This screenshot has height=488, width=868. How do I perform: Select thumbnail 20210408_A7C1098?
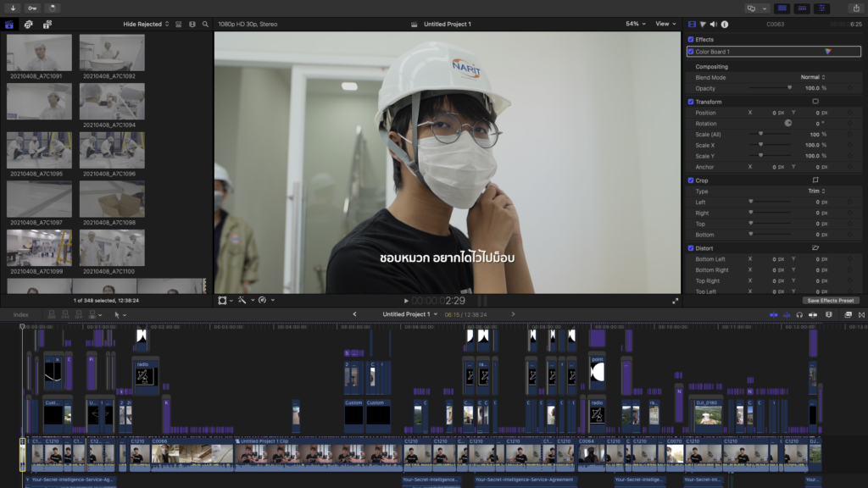pyautogui.click(x=112, y=199)
